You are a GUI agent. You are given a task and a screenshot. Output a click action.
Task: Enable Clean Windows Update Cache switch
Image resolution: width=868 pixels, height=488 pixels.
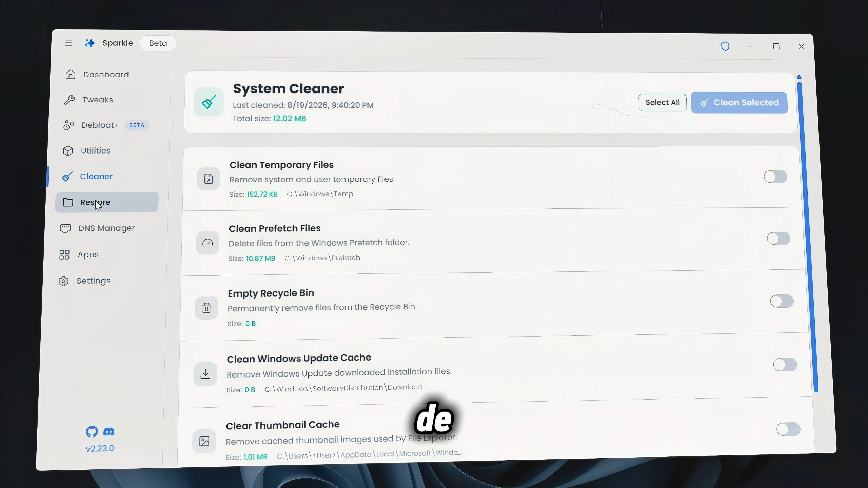click(x=785, y=365)
